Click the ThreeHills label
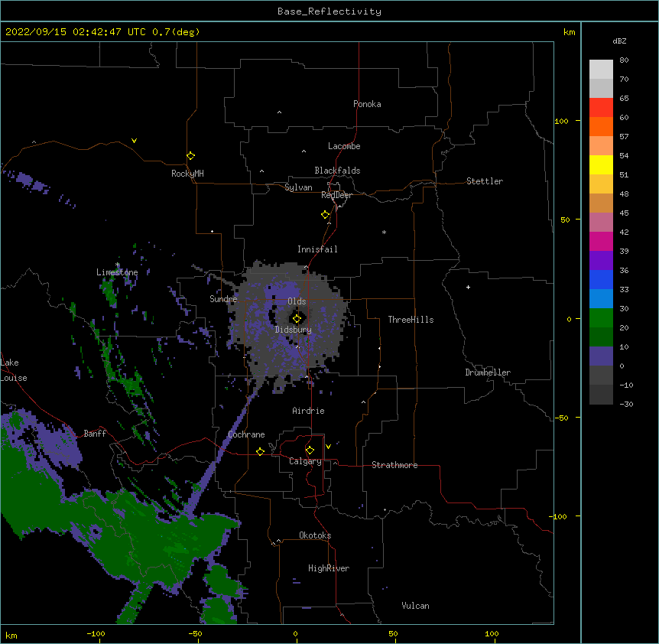Viewport: 659px width, 644px height. point(411,320)
